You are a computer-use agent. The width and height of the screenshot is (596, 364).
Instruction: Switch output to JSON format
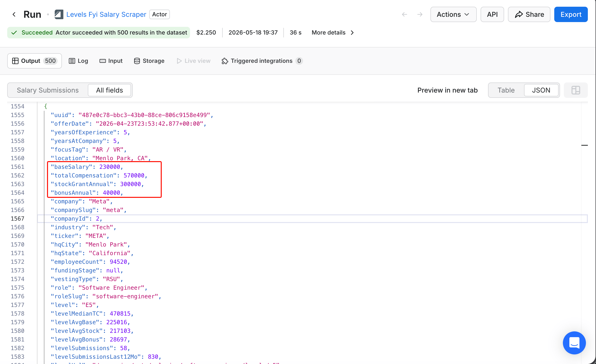coord(541,90)
